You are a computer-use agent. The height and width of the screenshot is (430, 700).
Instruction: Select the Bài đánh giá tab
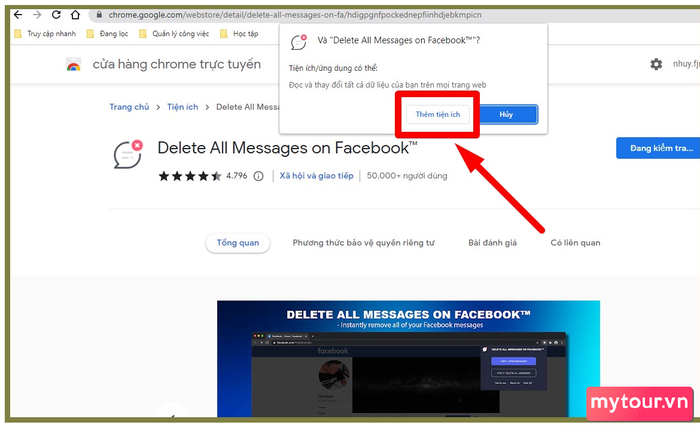coord(492,243)
